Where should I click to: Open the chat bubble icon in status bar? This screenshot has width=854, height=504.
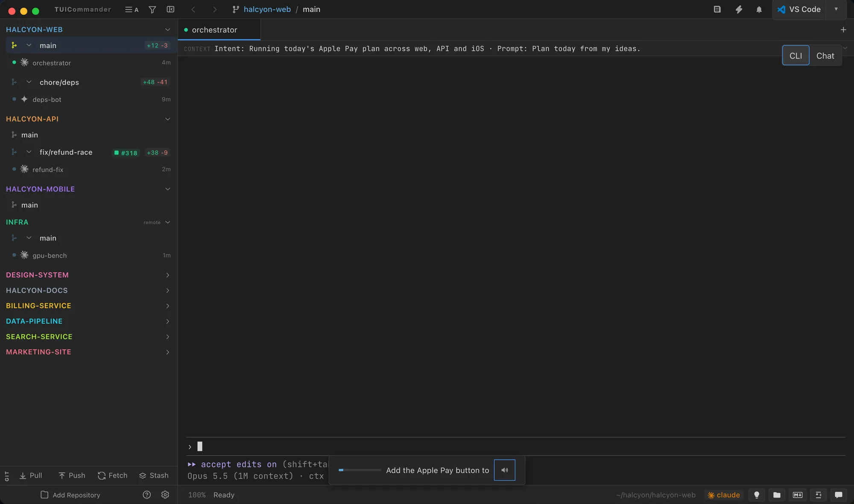[839, 495]
